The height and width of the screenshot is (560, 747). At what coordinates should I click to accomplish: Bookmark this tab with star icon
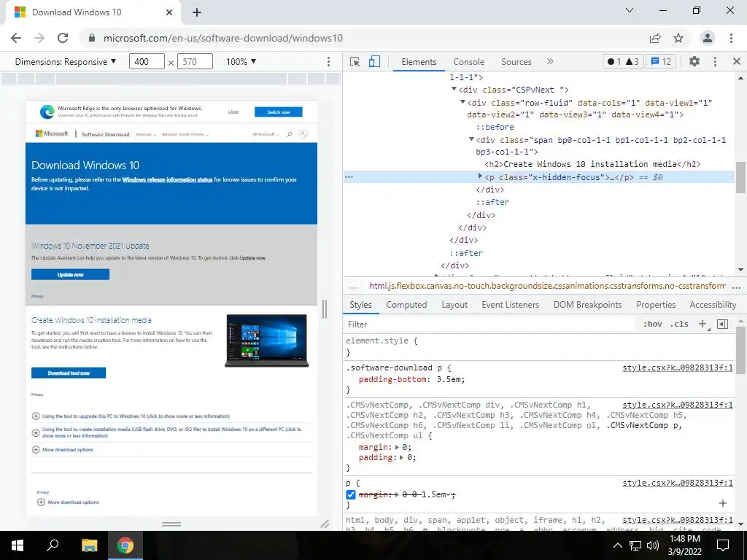pos(678,38)
